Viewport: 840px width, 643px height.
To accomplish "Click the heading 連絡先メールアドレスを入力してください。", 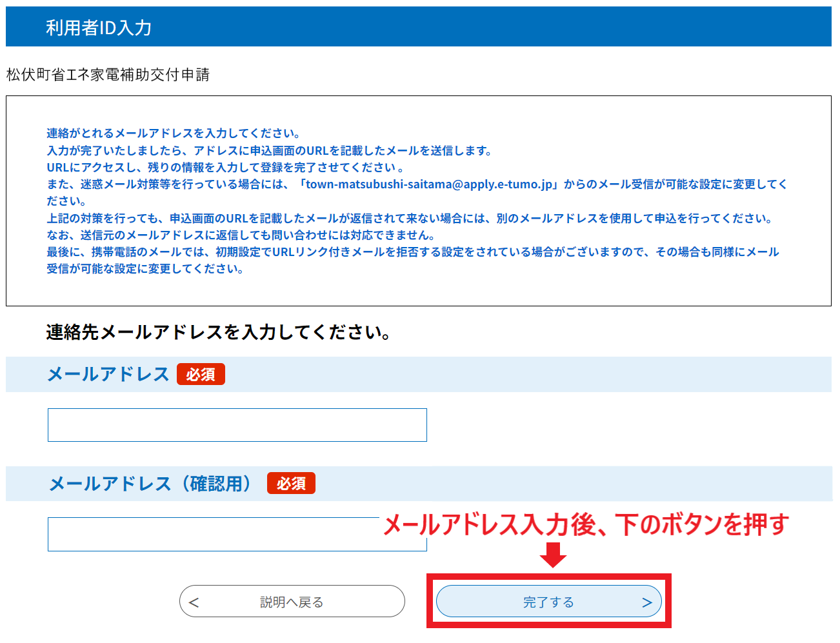I will tap(219, 332).
